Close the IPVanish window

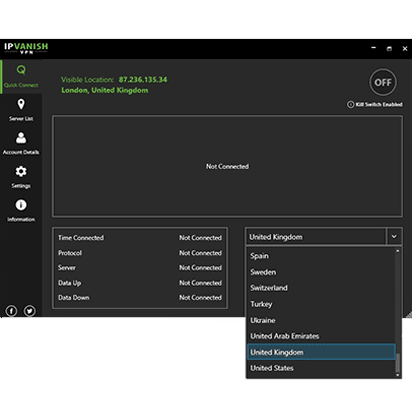coord(405,49)
